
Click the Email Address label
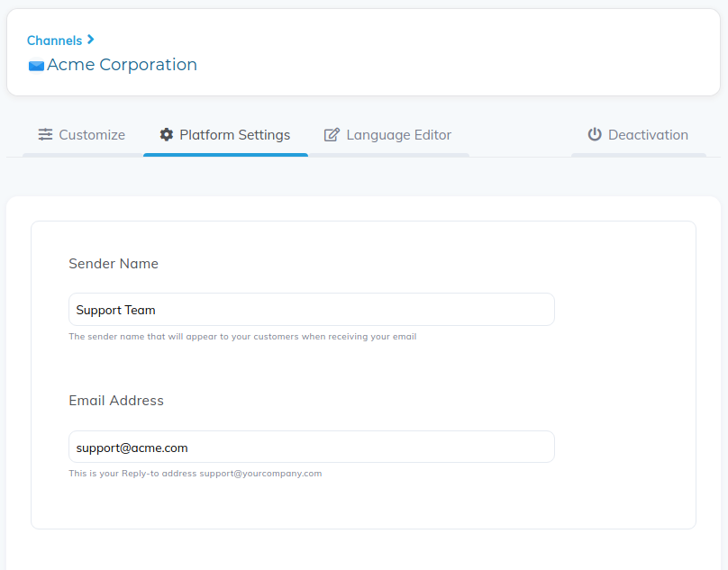(x=116, y=401)
